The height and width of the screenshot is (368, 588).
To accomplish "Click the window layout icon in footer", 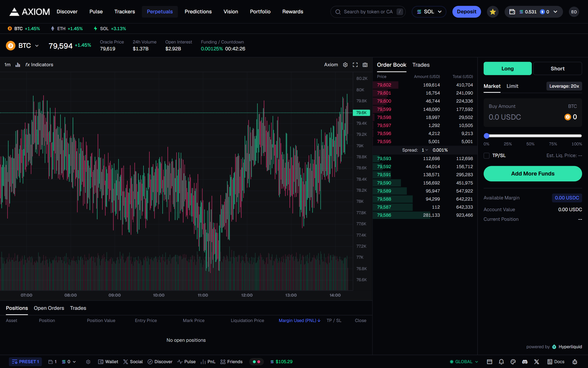I will click(490, 362).
